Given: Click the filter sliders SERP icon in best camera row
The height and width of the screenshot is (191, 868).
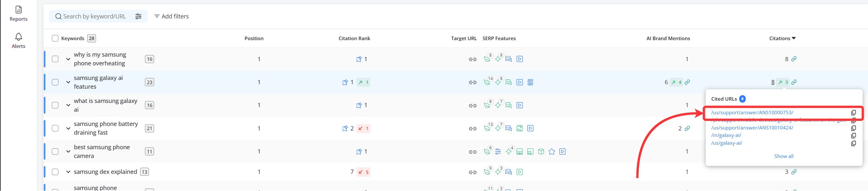Looking at the screenshot, I should (x=498, y=152).
